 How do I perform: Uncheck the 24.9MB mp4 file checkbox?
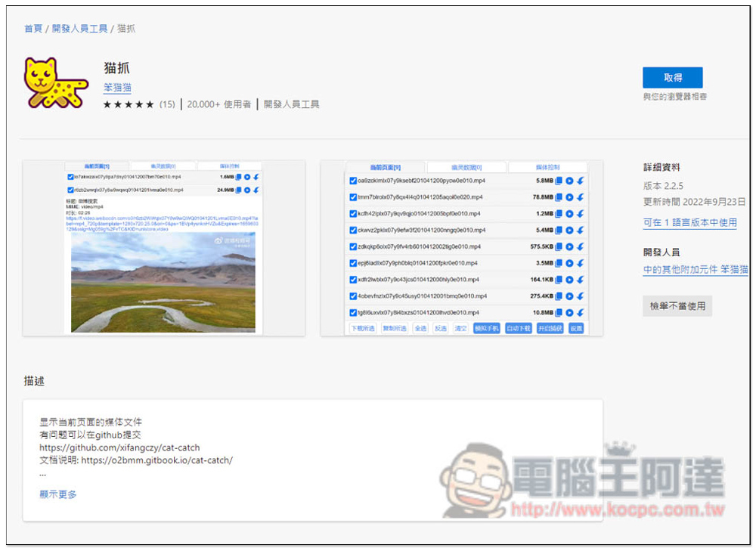[x=70, y=190]
